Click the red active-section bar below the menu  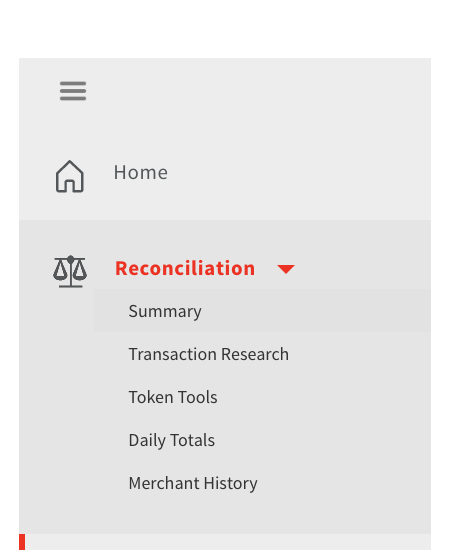point(22,542)
